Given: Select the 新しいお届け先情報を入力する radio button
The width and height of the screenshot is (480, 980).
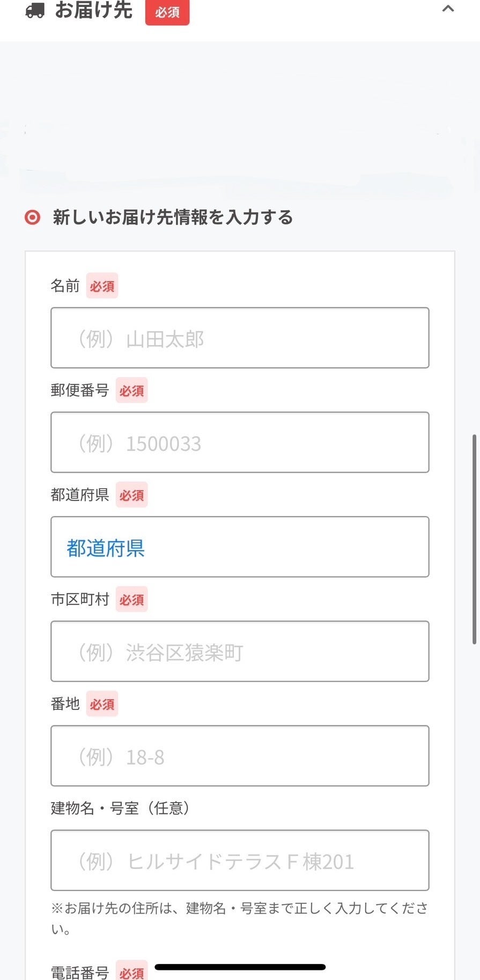Looking at the screenshot, I should 33,217.
